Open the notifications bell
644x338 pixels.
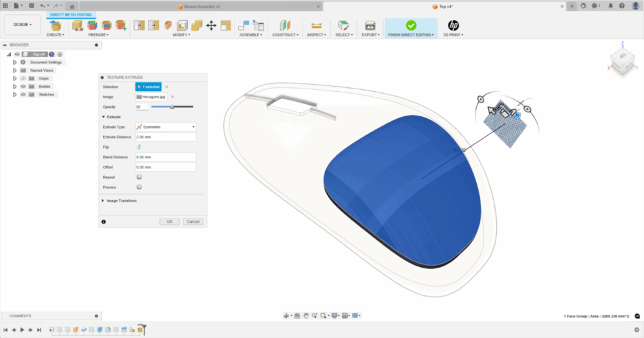point(610,6)
